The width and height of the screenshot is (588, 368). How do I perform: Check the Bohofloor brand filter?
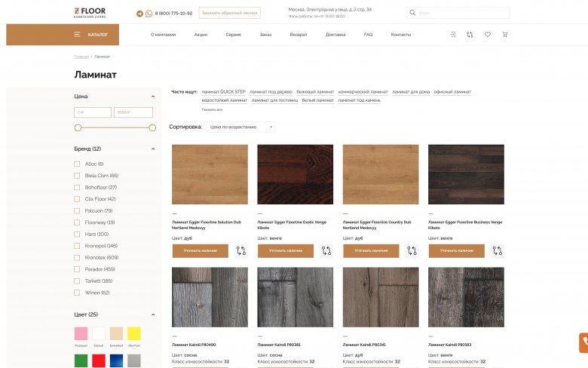(x=77, y=187)
